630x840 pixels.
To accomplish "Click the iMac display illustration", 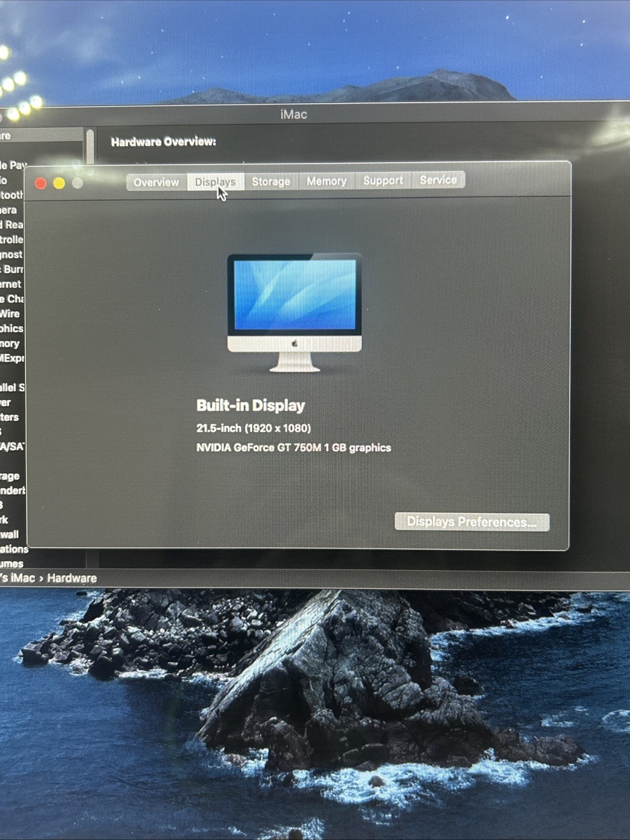I will click(x=294, y=313).
